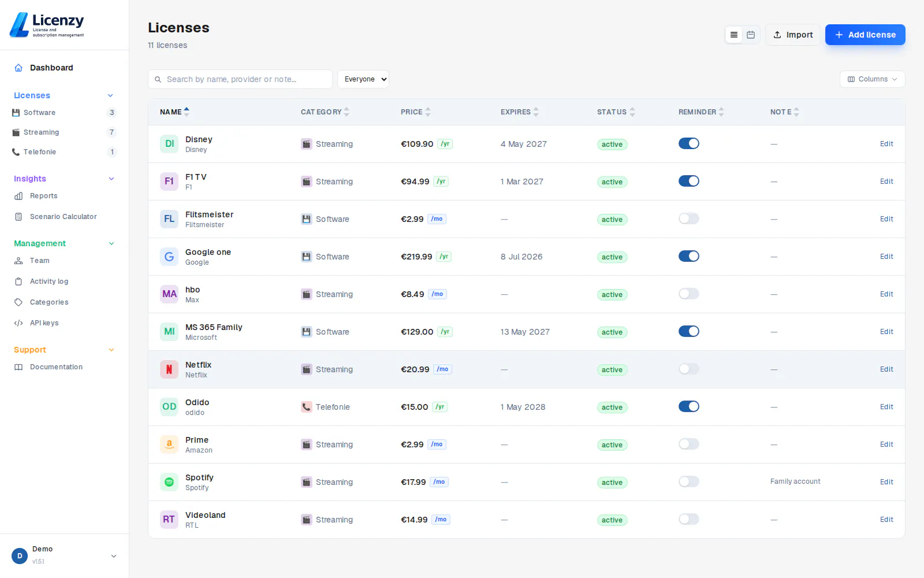Expand the Demo user menu chevron

click(114, 556)
